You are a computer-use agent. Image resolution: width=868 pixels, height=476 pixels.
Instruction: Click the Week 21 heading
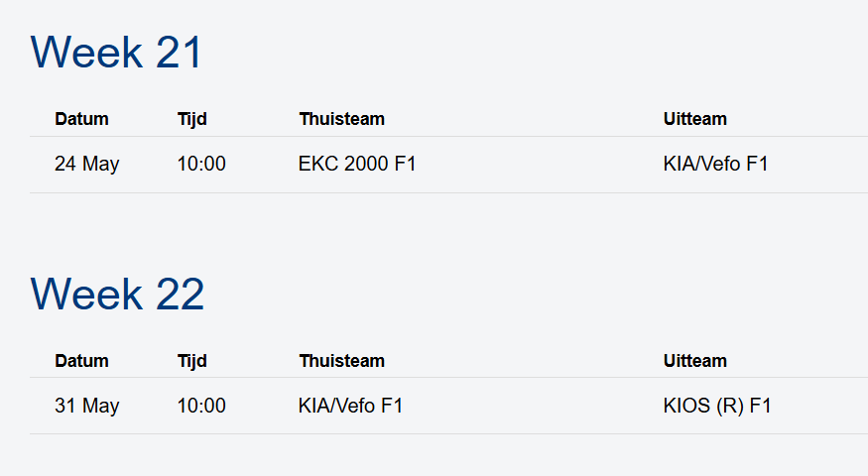coord(116,52)
